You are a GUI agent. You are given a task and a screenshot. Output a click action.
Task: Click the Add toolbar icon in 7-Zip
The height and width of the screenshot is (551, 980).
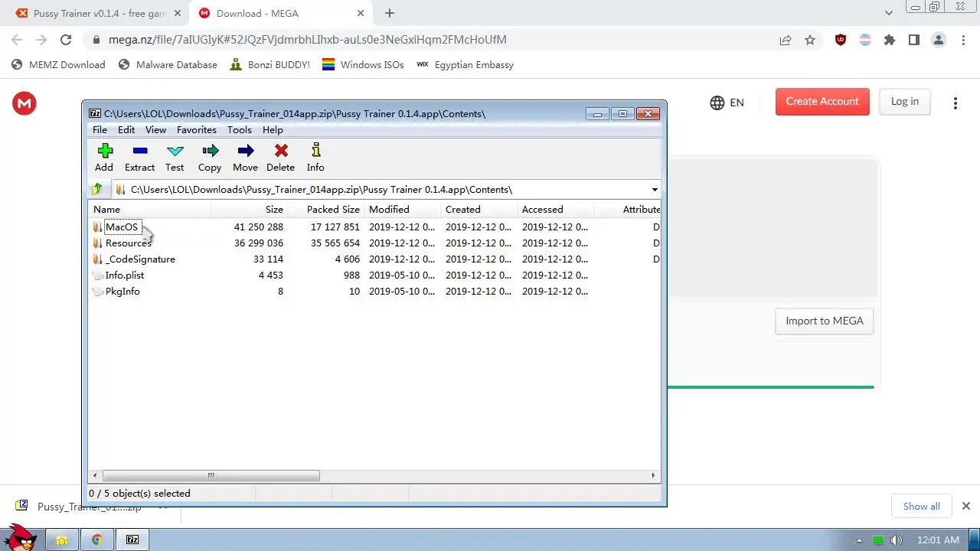[x=104, y=158]
